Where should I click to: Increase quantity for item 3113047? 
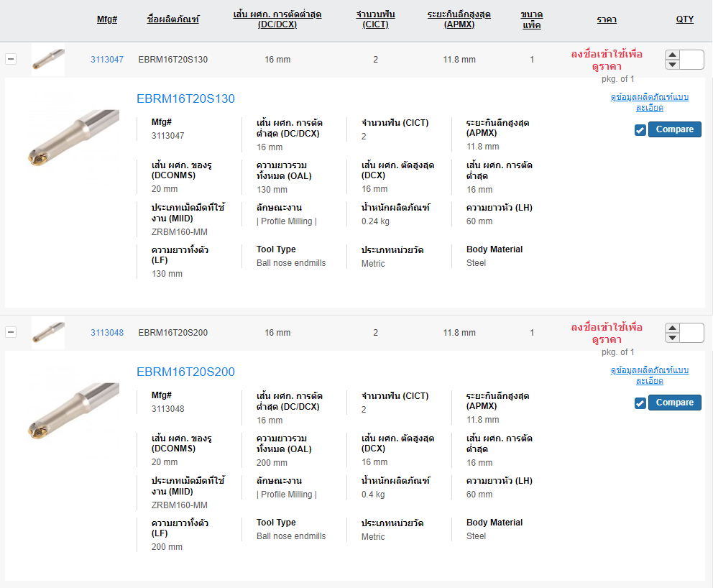(673, 55)
